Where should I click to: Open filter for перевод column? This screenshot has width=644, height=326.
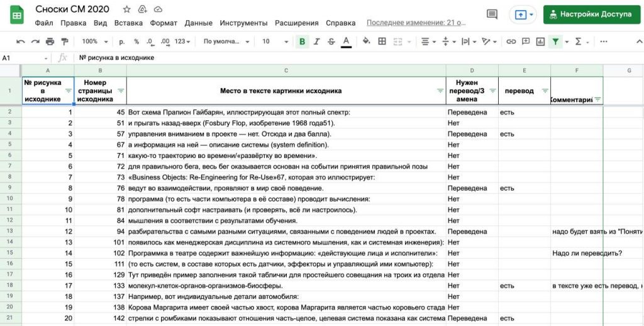pos(545,91)
